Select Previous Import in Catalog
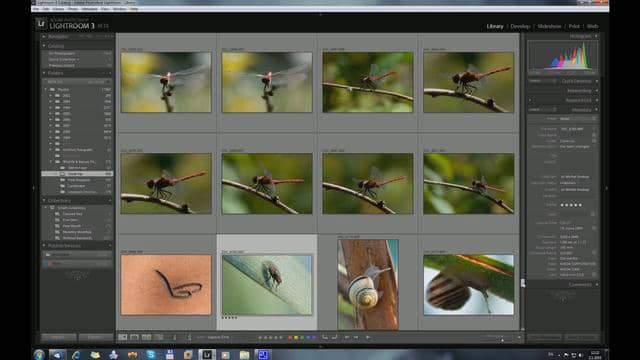This screenshot has height=360, width=640. pos(77,65)
